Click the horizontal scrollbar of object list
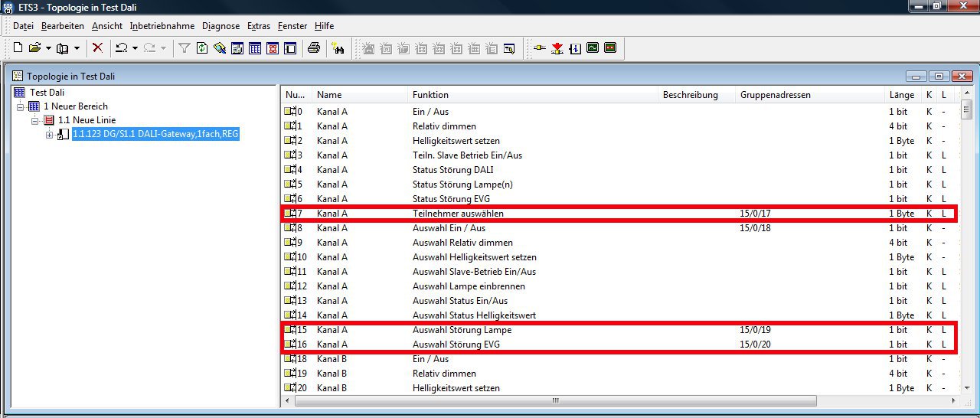Image resolution: width=980 pixels, height=418 pixels. pyautogui.click(x=550, y=400)
